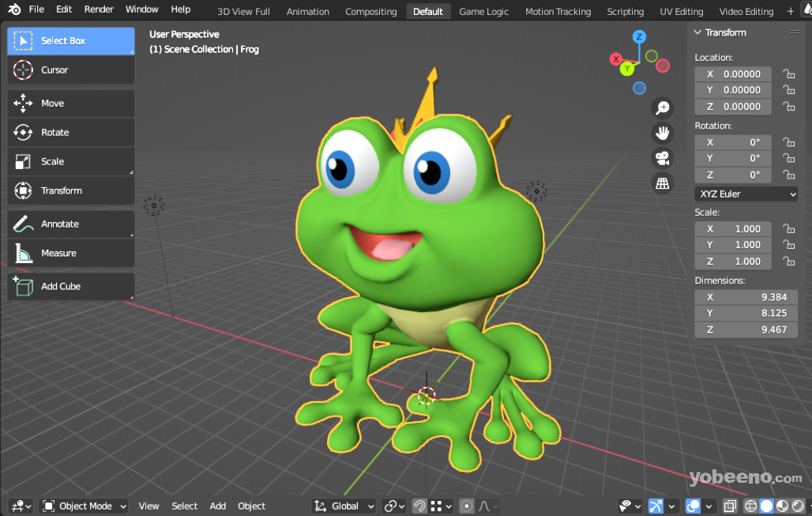
Task: Click the negative X axis gizmo circle
Action: (x=663, y=66)
